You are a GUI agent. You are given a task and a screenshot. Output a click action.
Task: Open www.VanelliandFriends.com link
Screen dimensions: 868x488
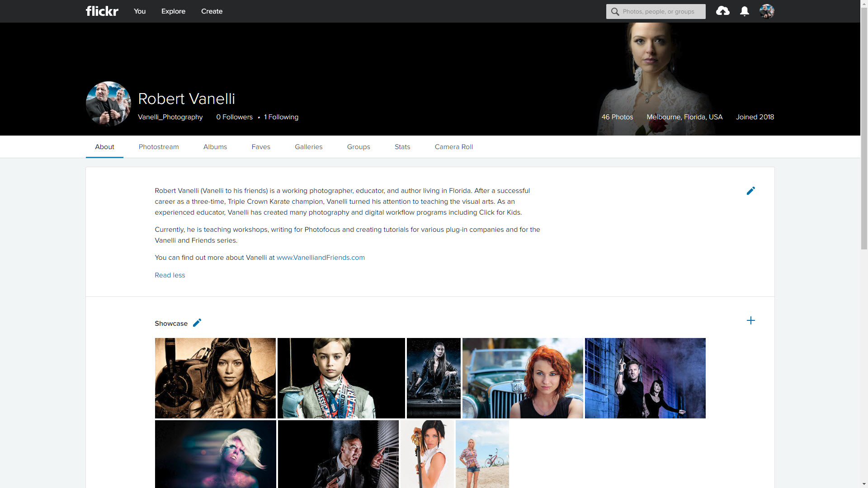point(320,258)
